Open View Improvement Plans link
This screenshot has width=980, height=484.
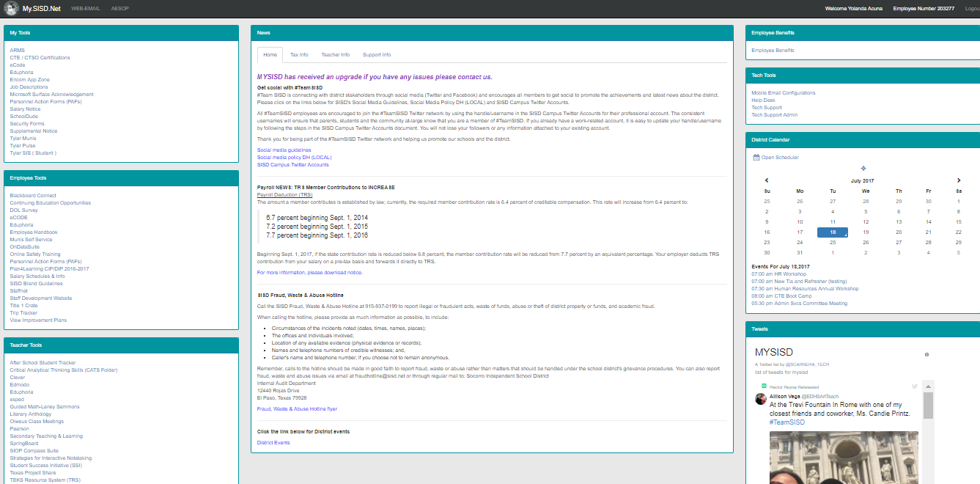pyautogui.click(x=38, y=320)
